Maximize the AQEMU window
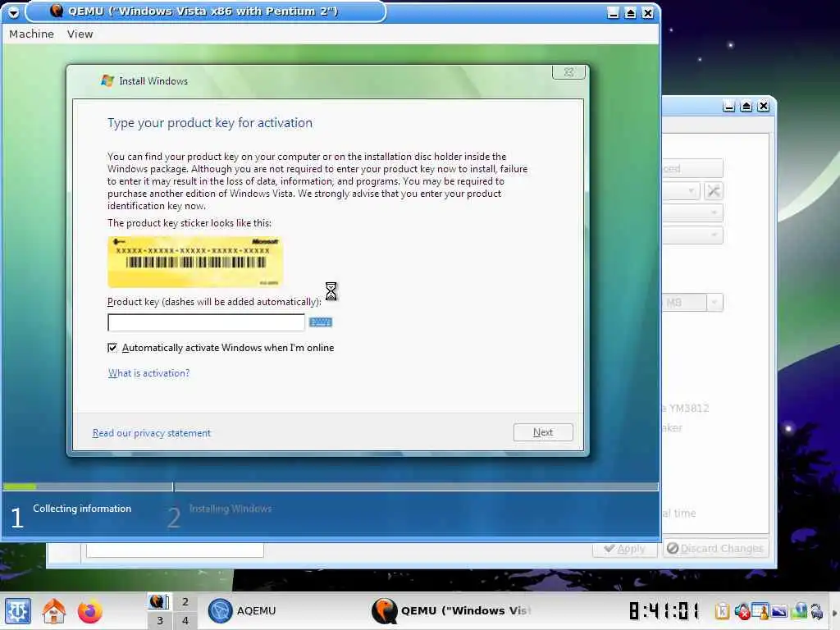 pos(746,106)
